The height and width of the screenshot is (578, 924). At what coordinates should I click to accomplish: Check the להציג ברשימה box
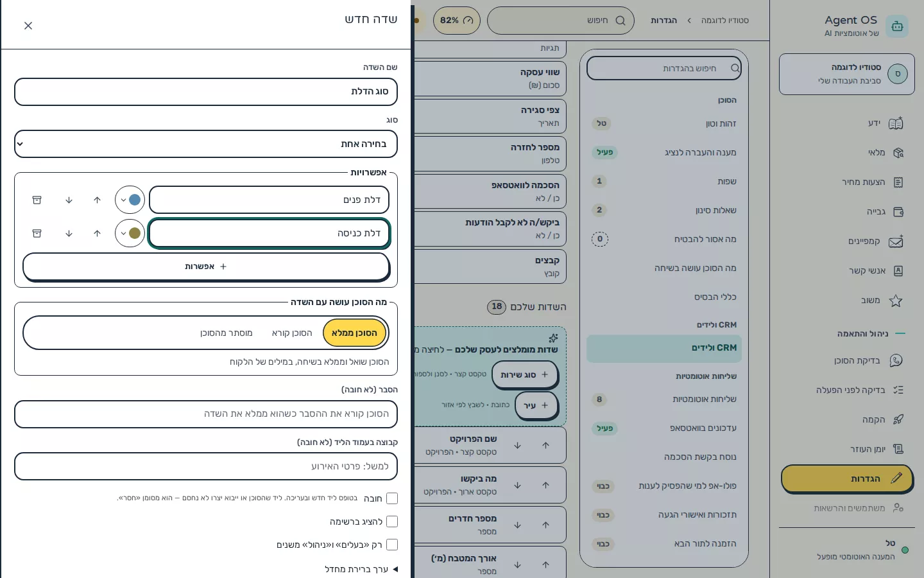392,521
